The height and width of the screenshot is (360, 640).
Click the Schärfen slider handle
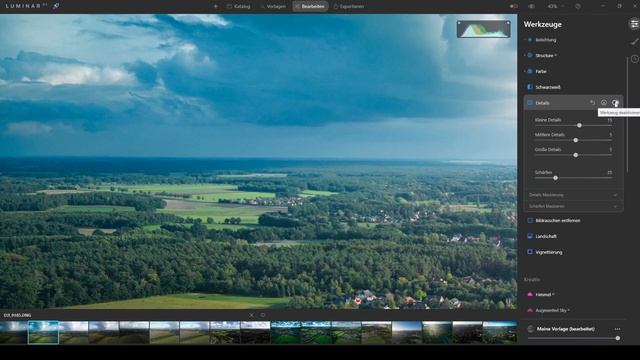click(556, 178)
